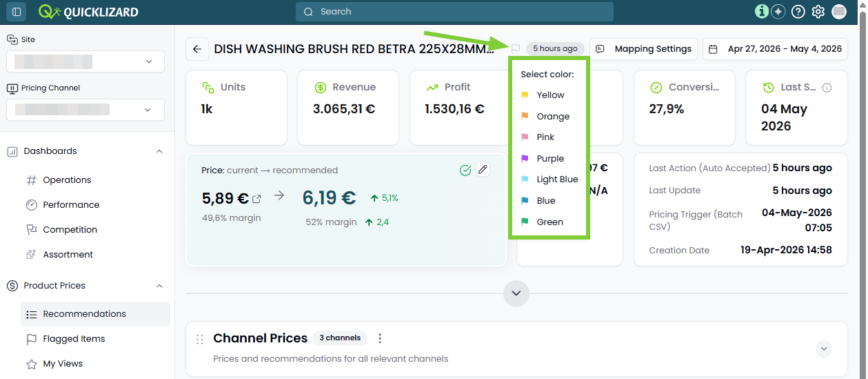Open the Pricing Channel dropdown
868x379 pixels.
[x=85, y=110]
